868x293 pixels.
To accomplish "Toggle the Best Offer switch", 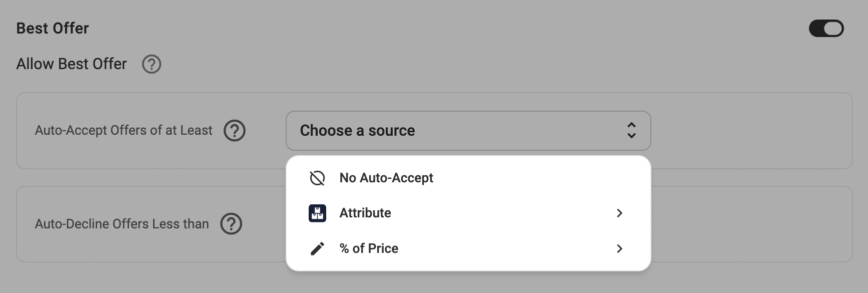I will tap(826, 29).
